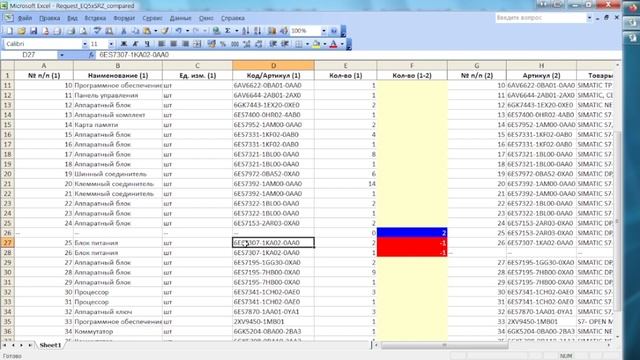Image resolution: width=640 pixels, height=360 pixels.
Task: Apply currency format icon
Action: tap(211, 44)
